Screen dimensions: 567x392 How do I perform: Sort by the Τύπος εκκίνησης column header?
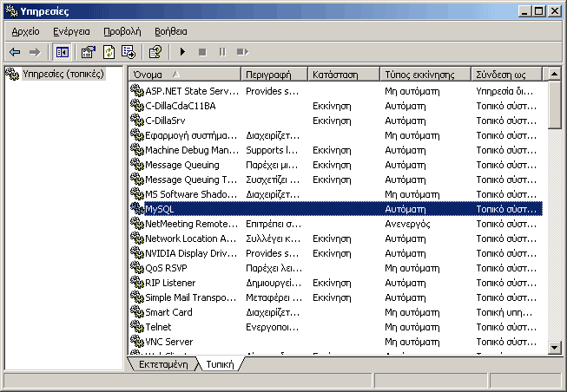425,75
